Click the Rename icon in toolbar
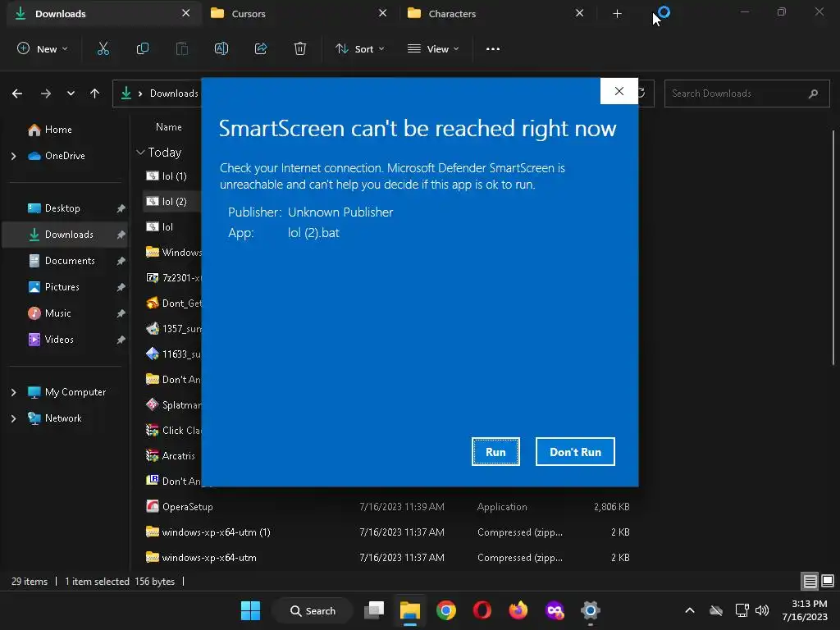Image resolution: width=840 pixels, height=630 pixels. [x=221, y=48]
